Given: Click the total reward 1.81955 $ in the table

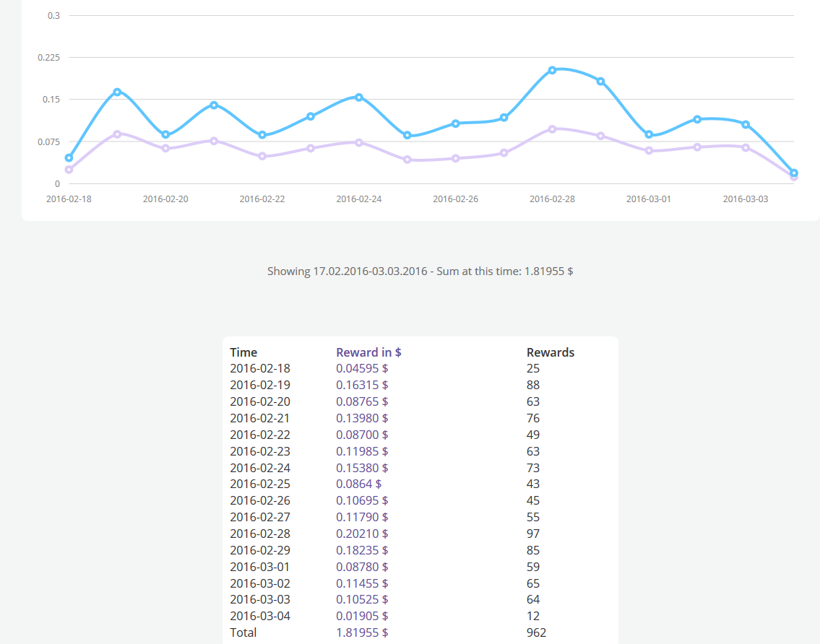Looking at the screenshot, I should pos(362,632).
